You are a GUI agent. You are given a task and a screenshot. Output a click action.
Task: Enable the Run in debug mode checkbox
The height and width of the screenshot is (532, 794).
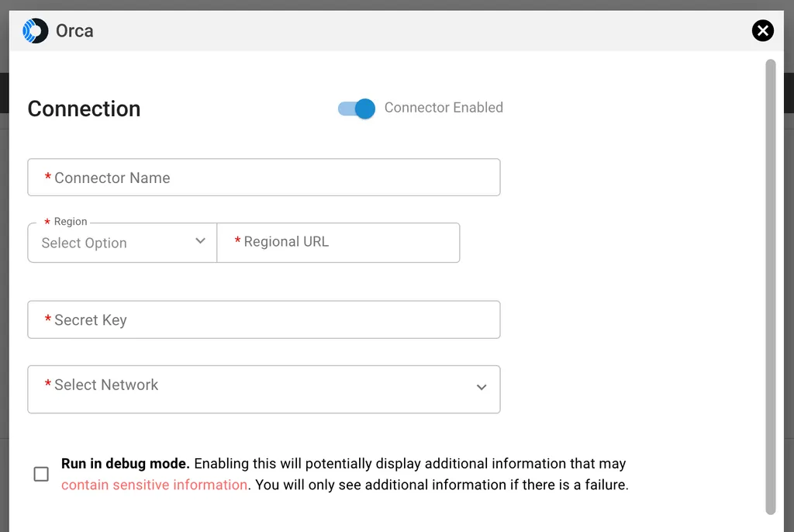point(41,475)
